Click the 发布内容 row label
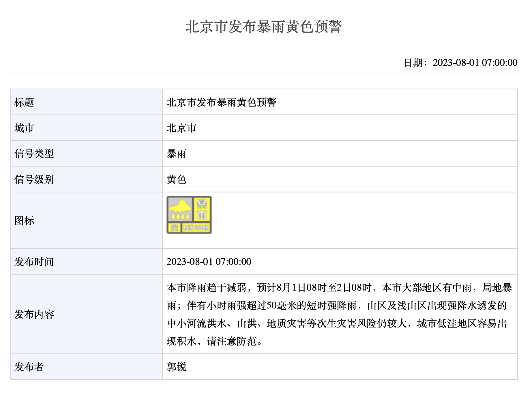 34,315
